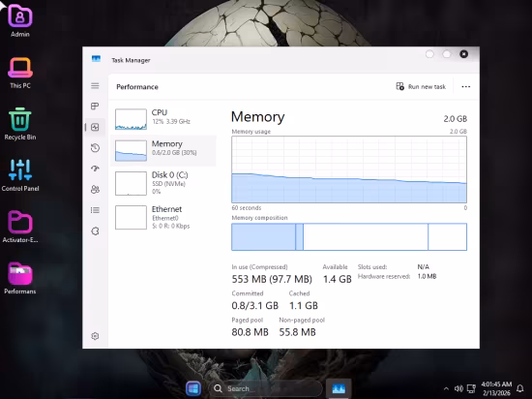This screenshot has width=532, height=399.
Task: Select the Disk 0 (C:) entry
Action: pos(163,183)
